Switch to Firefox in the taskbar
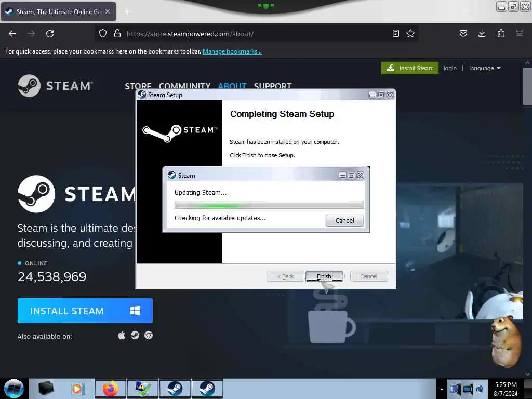This screenshot has width=532, height=399. click(x=111, y=389)
